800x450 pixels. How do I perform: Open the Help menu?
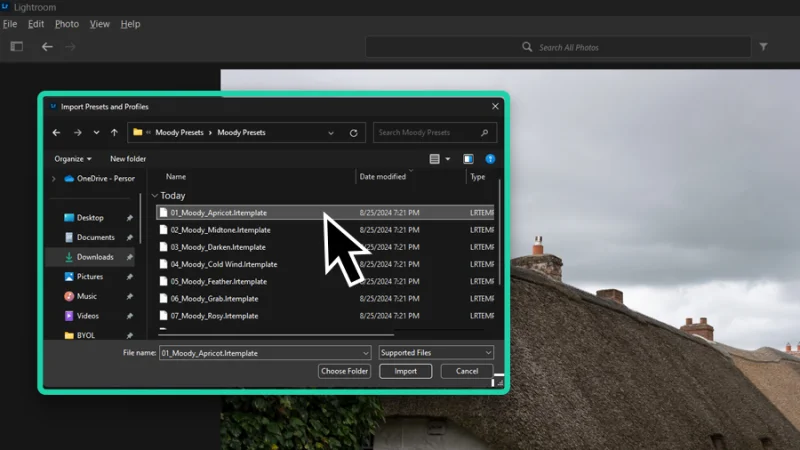pos(130,24)
